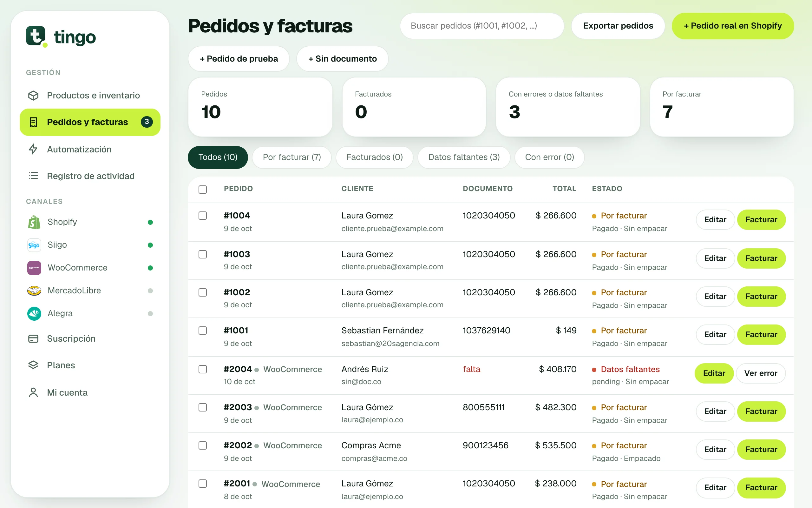Check the box for order #2002
The width and height of the screenshot is (812, 508).
click(x=203, y=445)
